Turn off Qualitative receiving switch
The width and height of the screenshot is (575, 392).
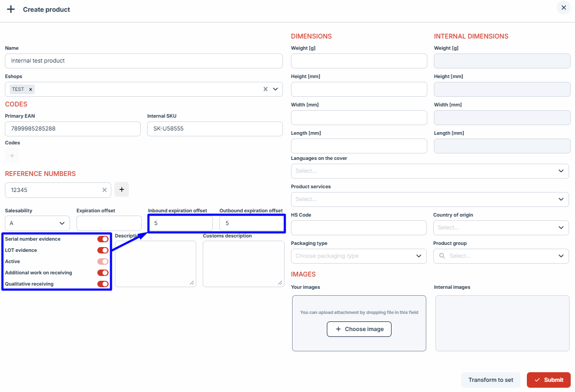click(103, 284)
